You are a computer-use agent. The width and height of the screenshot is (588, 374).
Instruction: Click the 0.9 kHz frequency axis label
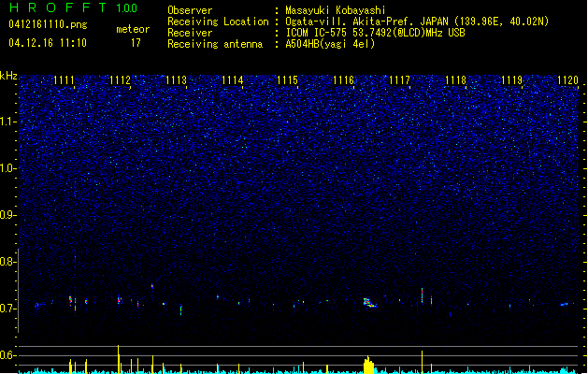click(7, 215)
